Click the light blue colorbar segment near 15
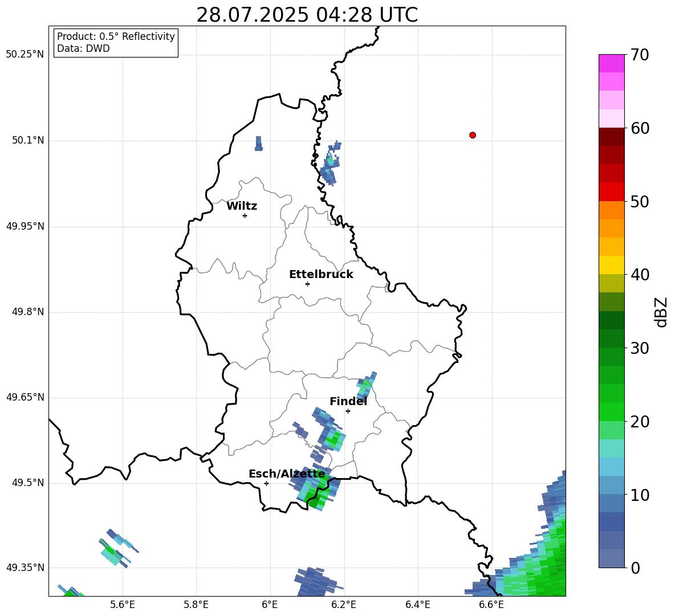Image resolution: width=675 pixels, height=616 pixels. [611, 467]
